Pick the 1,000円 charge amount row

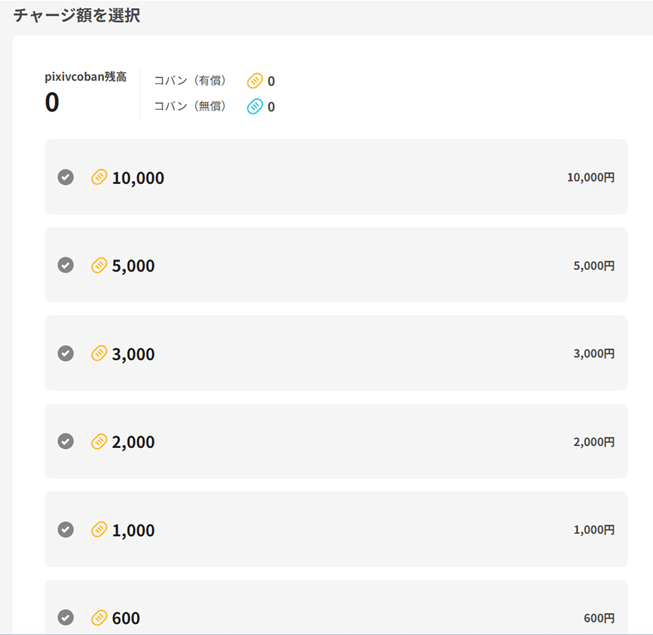[336, 529]
